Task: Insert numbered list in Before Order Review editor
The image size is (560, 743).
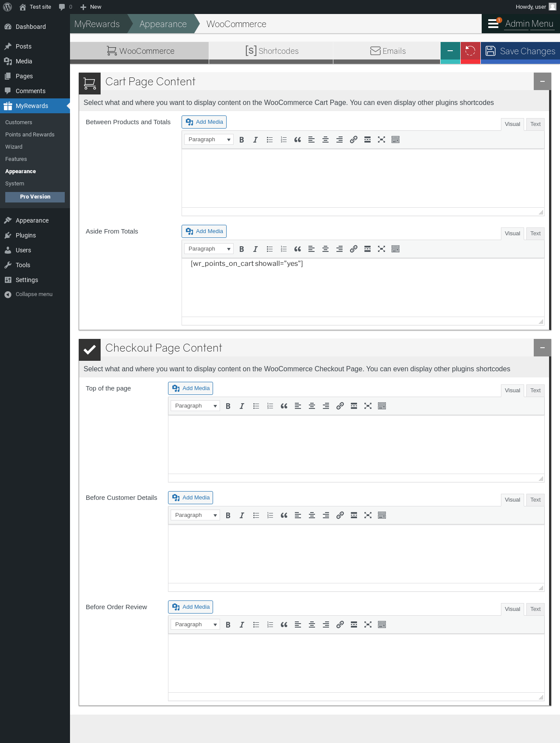Action: (x=270, y=624)
